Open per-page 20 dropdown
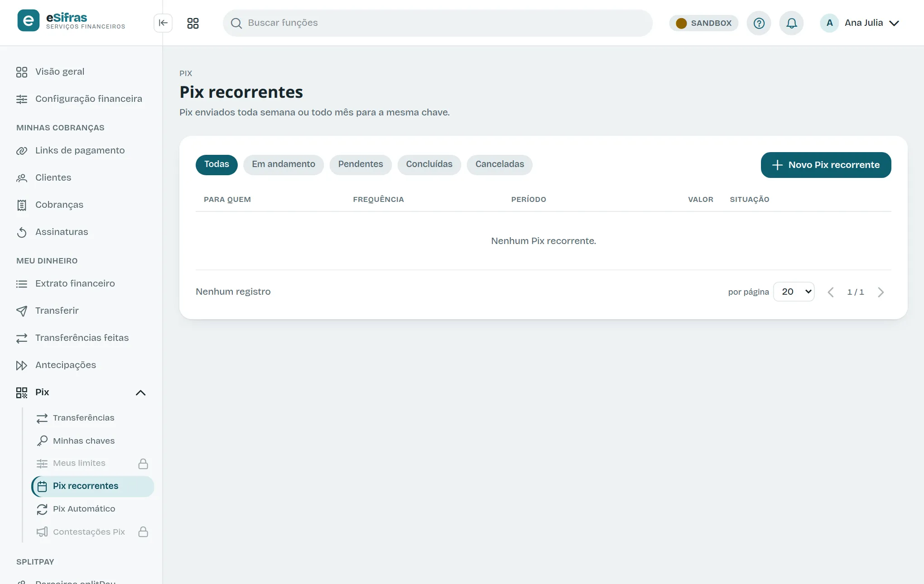 point(794,292)
